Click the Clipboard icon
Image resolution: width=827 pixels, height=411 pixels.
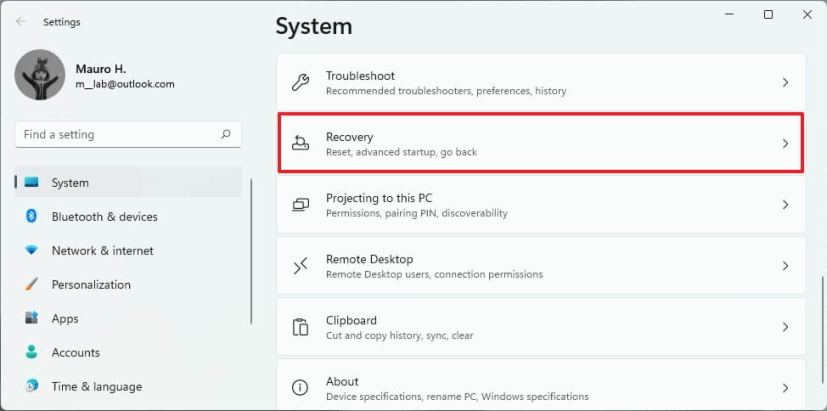301,327
